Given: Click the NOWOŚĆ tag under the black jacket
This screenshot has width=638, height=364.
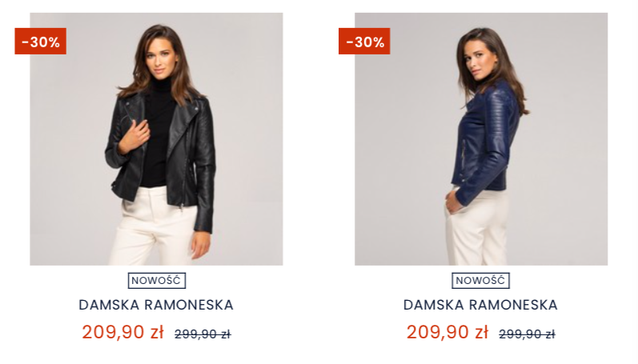Looking at the screenshot, I should (x=156, y=281).
